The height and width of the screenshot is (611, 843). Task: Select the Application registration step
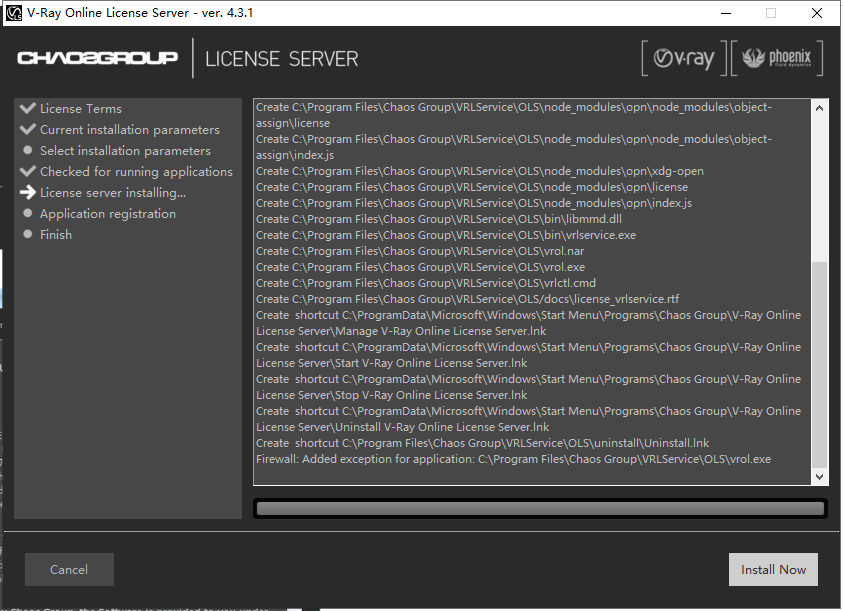click(x=108, y=214)
